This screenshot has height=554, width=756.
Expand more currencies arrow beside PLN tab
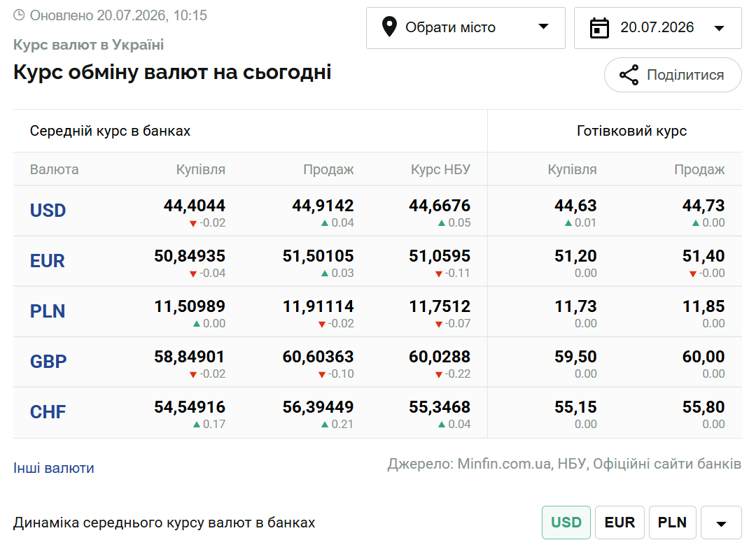(x=721, y=523)
